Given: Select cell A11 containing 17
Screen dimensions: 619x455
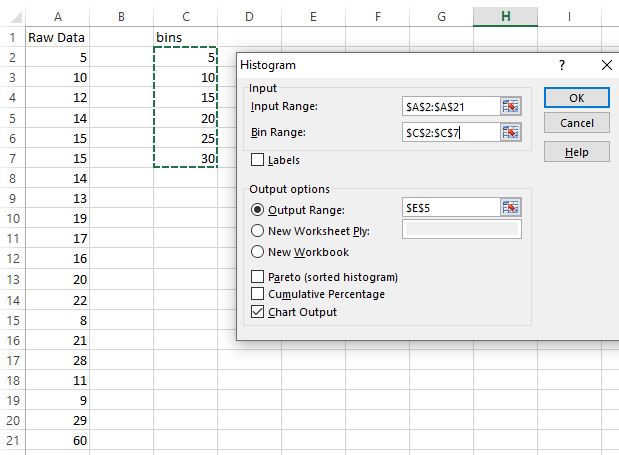Looking at the screenshot, I should (58, 238).
